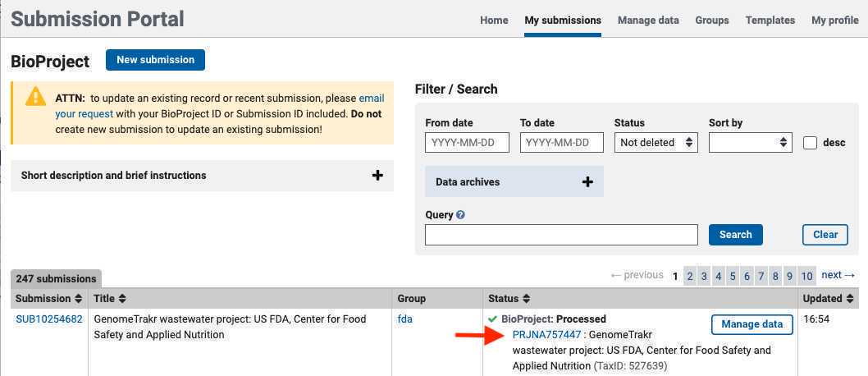Click the New submission button
Viewport: 868px width, 376px height.
[156, 60]
